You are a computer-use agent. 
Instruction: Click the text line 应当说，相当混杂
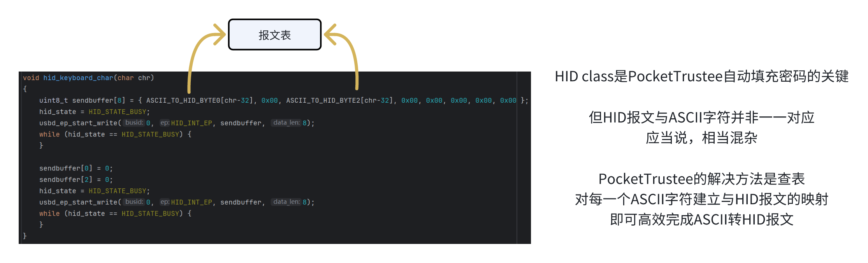pyautogui.click(x=701, y=138)
